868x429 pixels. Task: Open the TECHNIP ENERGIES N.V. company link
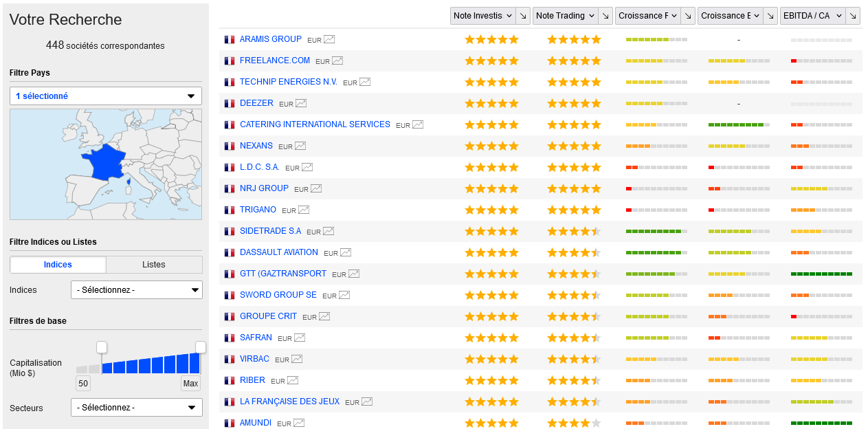(x=289, y=82)
